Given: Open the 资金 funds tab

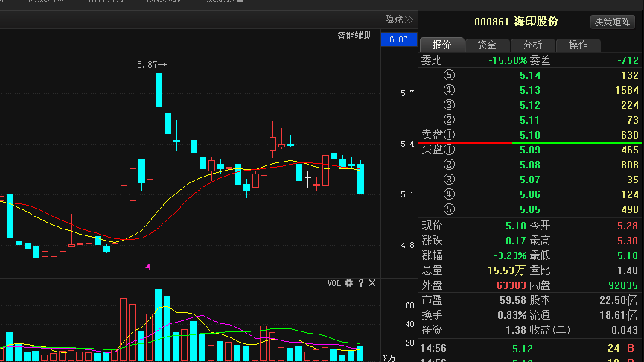Looking at the screenshot, I should [487, 45].
